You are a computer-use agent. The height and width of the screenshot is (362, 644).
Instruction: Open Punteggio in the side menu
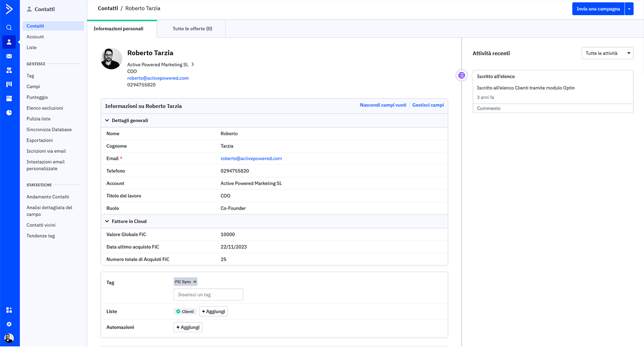click(x=37, y=97)
